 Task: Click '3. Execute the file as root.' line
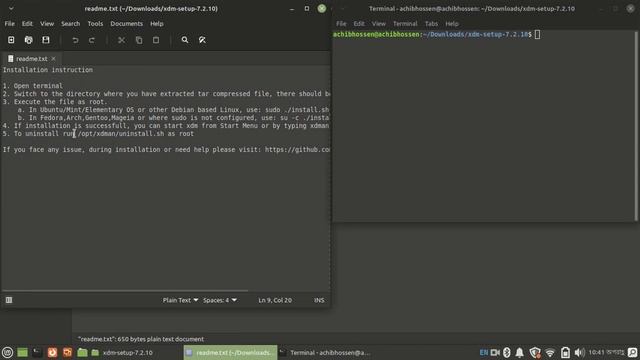click(x=55, y=102)
